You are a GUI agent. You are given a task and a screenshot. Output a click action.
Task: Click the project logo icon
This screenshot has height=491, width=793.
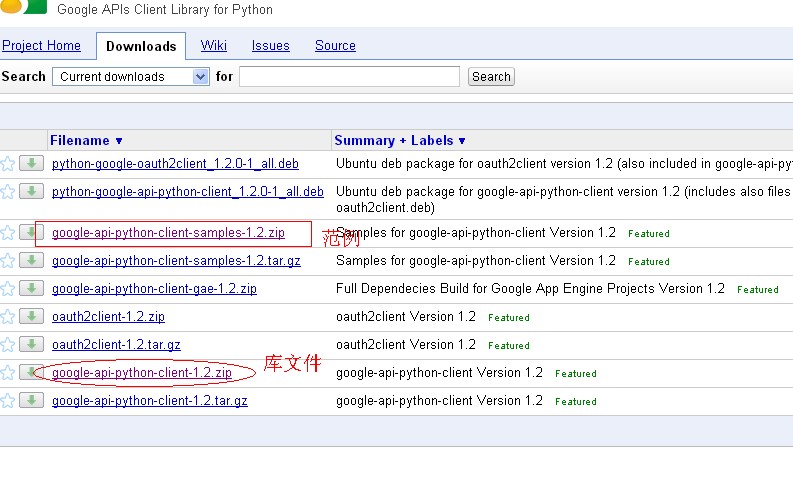(x=23, y=7)
